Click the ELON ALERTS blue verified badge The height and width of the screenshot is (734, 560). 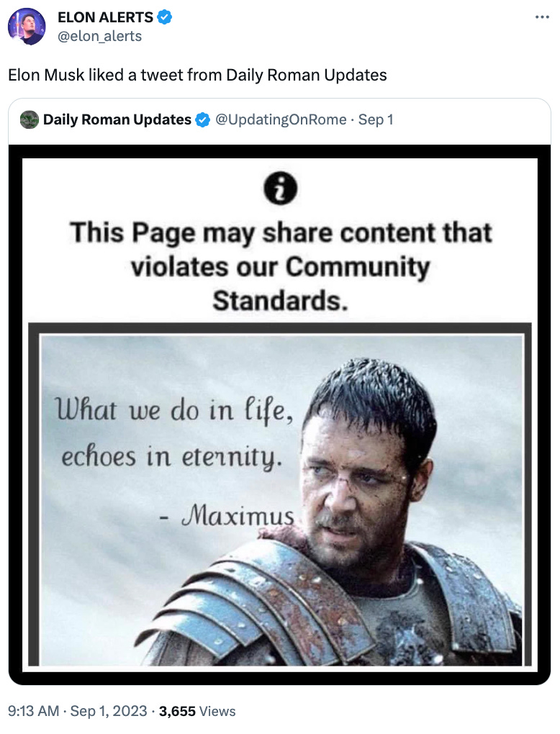[x=164, y=17]
